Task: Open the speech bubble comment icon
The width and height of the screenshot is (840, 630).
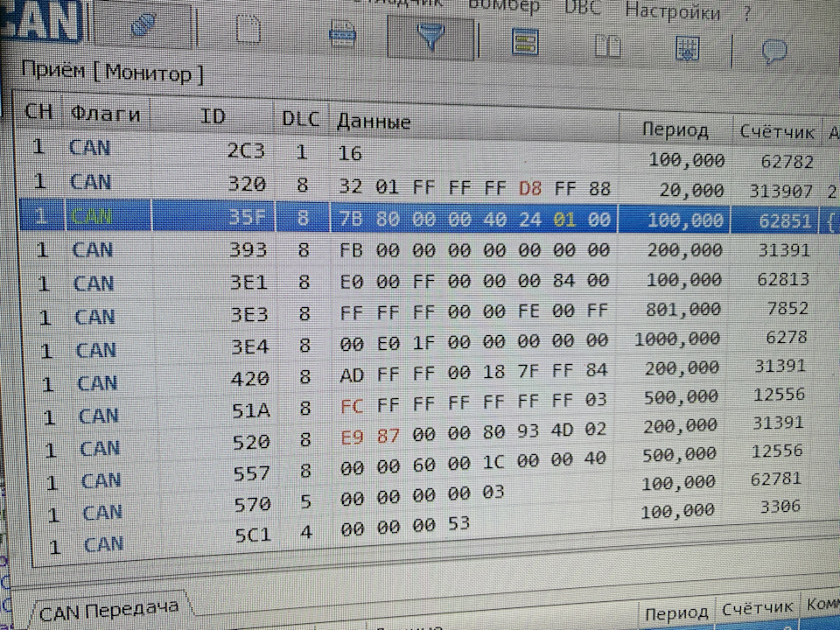Action: click(774, 52)
